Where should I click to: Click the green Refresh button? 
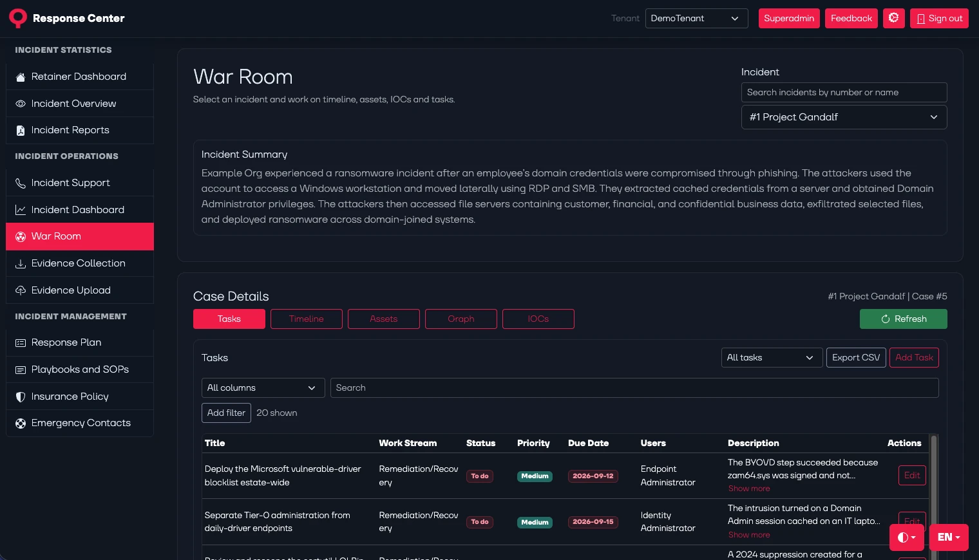903,319
